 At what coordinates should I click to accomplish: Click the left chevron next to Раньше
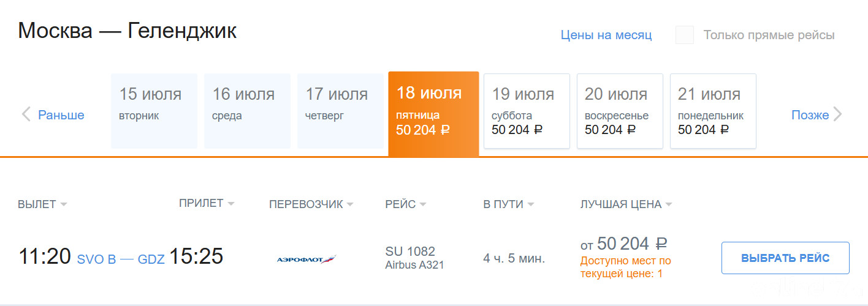[26, 114]
